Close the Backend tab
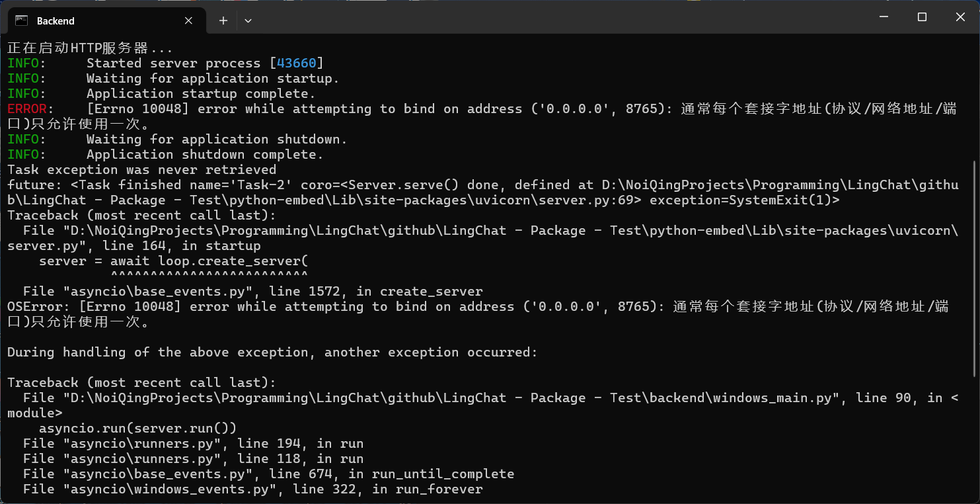This screenshot has width=980, height=504. [x=188, y=21]
